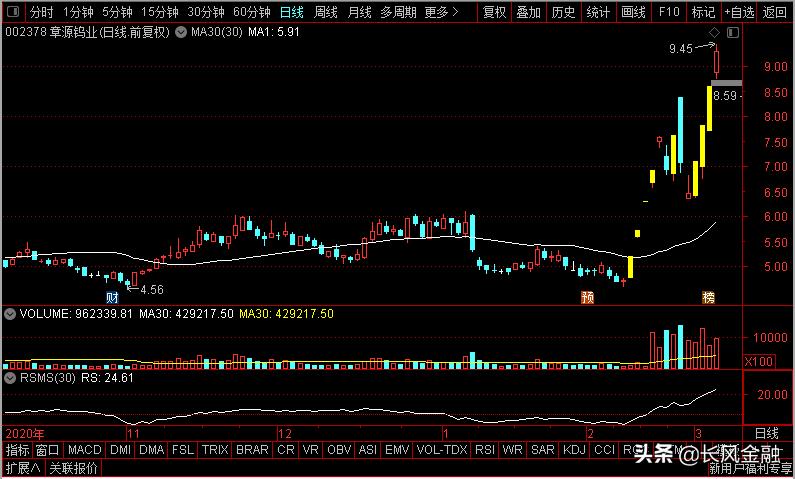
Task: Open 多周期 multi-period view
Action: point(399,12)
